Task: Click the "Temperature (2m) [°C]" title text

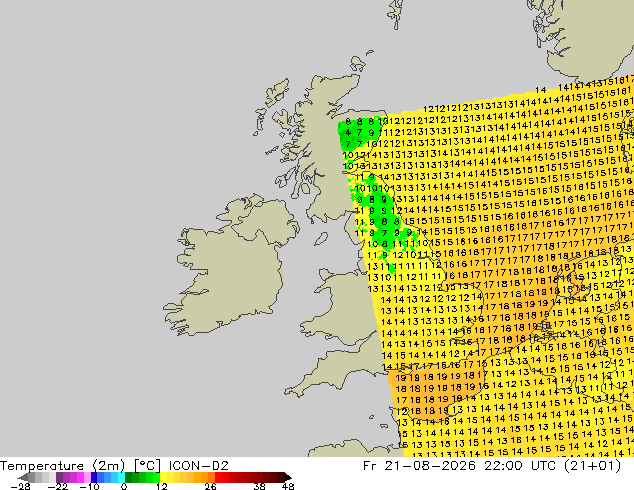Action: (80, 466)
